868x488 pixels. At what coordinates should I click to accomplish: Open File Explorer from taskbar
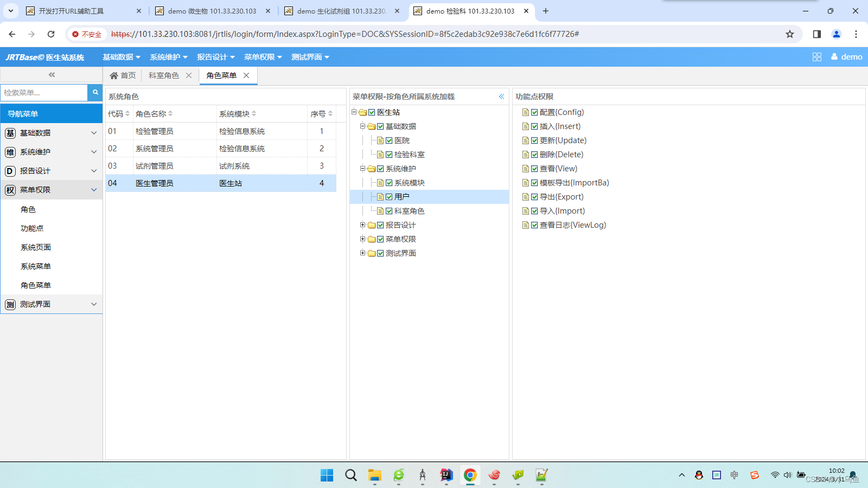(375, 475)
